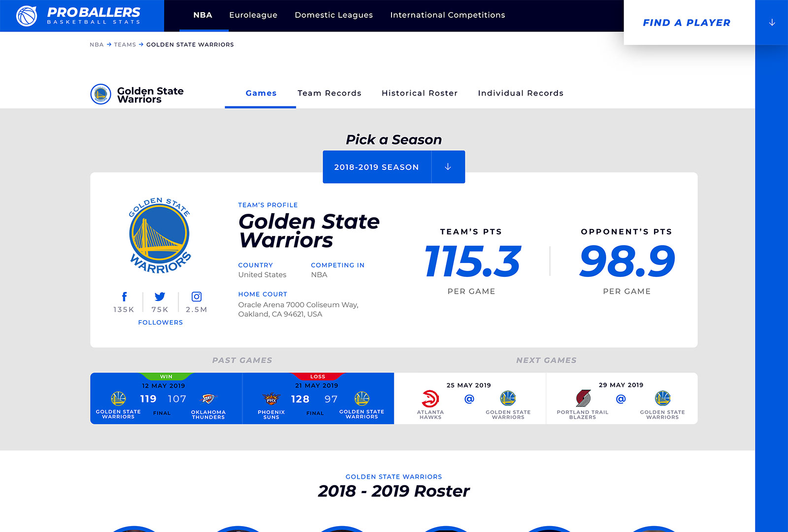
Task: Open the Individual Records tab
Action: pos(520,93)
